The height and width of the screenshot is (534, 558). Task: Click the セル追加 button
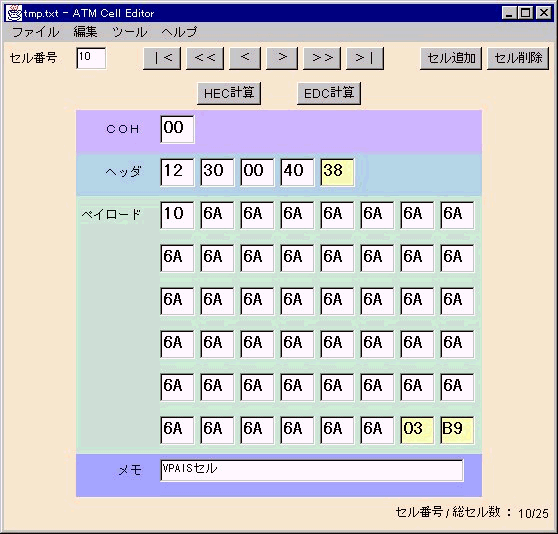tap(451, 58)
